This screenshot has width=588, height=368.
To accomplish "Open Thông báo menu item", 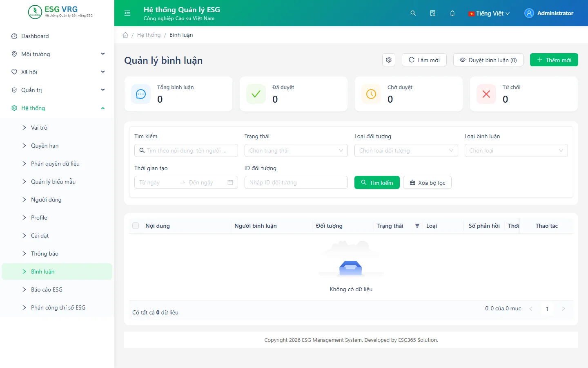I will tap(57, 254).
